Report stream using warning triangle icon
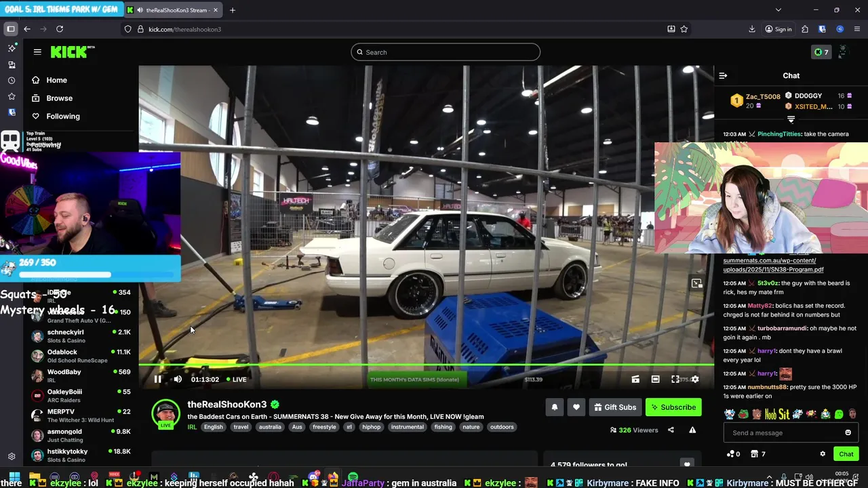The height and width of the screenshot is (488, 868). [x=692, y=430]
